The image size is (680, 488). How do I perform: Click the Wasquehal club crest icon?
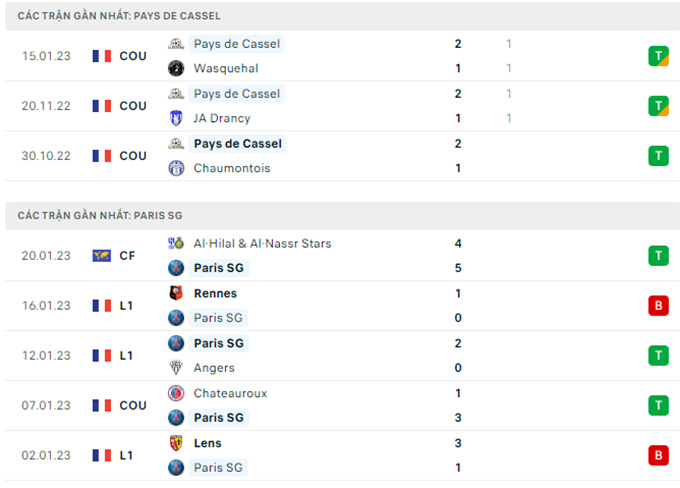point(176,68)
